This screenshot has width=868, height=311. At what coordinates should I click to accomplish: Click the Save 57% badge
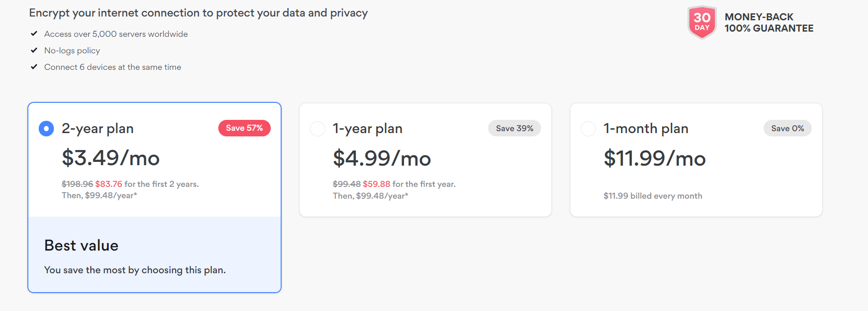click(x=244, y=128)
